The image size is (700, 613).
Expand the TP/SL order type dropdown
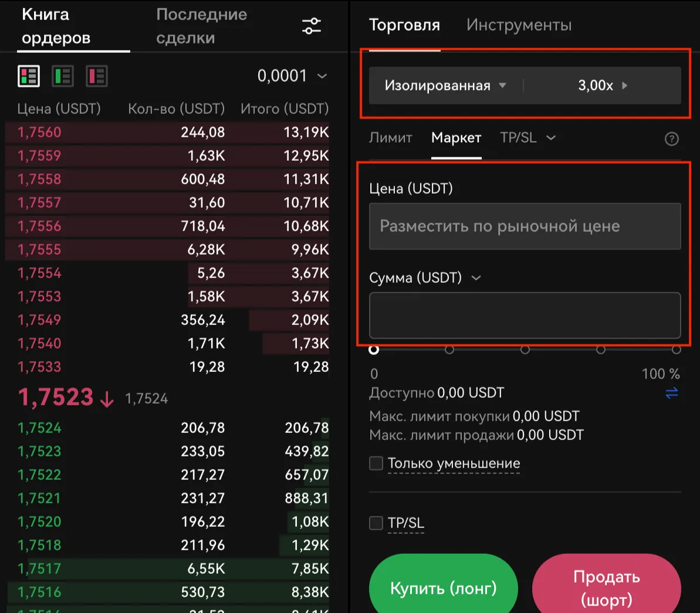click(527, 138)
